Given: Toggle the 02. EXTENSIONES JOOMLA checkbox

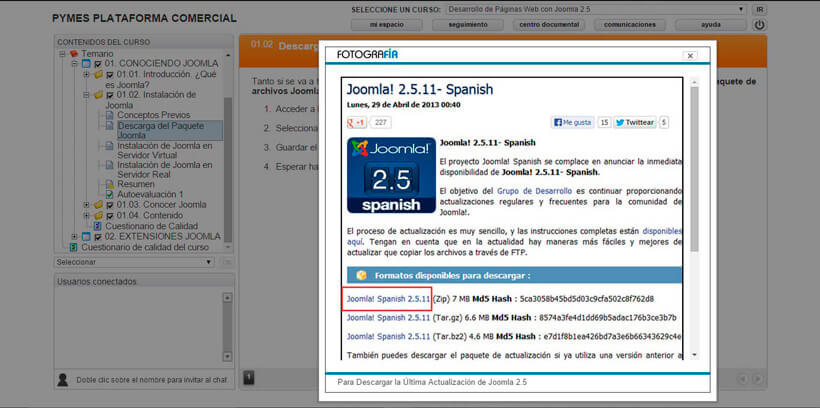Looking at the screenshot, I should point(98,236).
